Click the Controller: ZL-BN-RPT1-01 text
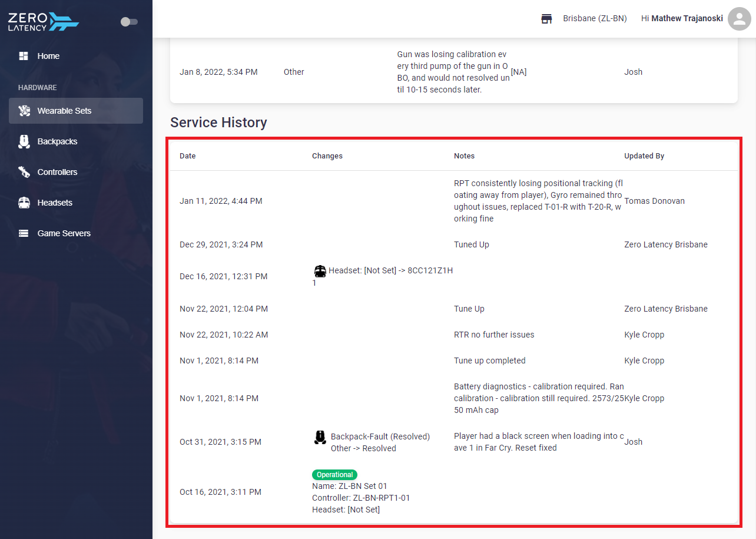 [x=361, y=498]
